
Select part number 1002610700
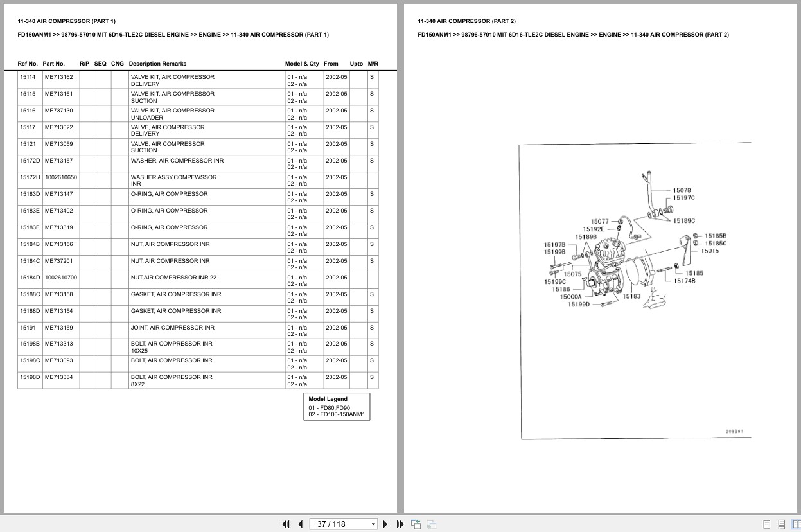(x=61, y=278)
